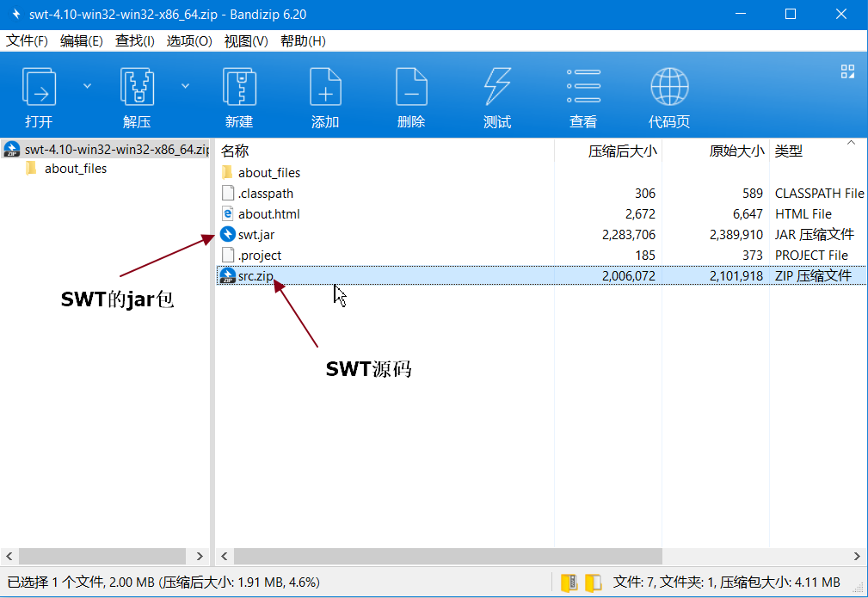
Task: Select the .classpath file name
Action: click(x=266, y=194)
